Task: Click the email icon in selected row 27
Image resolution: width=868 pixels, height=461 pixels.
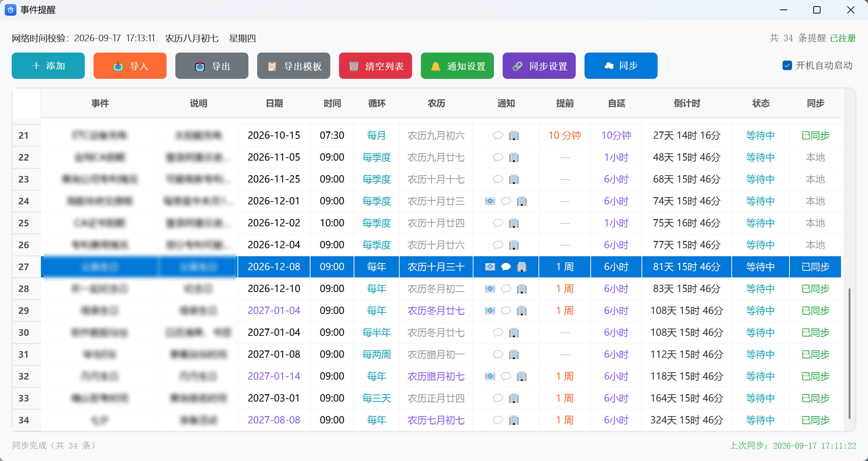Action: click(x=490, y=267)
